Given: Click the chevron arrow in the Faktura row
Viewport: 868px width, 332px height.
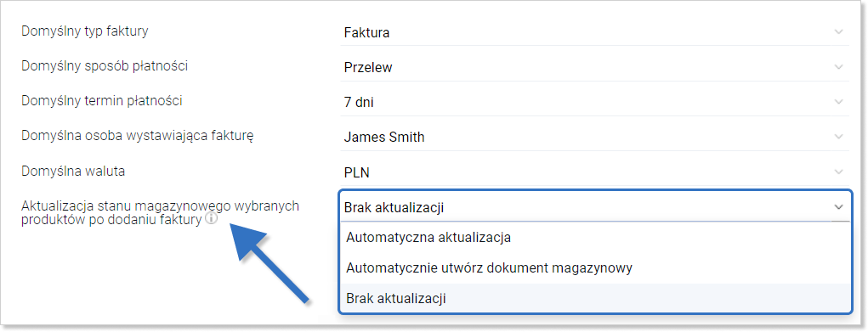Looking at the screenshot, I should coord(838,32).
